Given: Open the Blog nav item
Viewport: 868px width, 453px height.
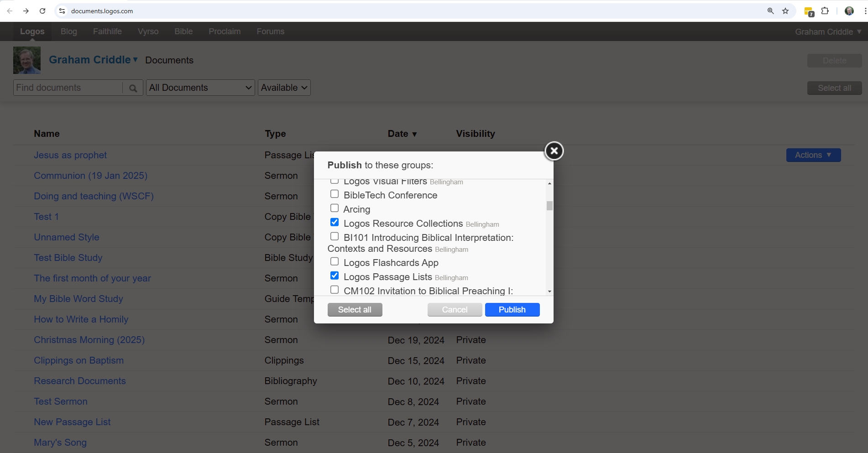Looking at the screenshot, I should (x=69, y=31).
